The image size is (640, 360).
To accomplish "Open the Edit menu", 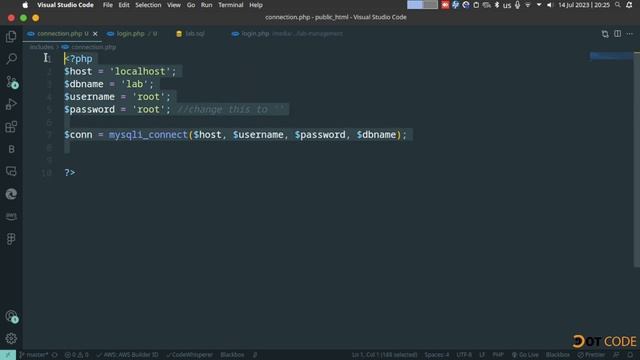I will [x=124, y=5].
